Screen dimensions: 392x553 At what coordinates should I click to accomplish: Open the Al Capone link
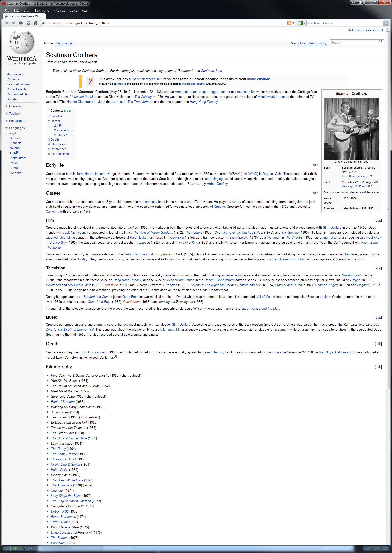[217, 207]
